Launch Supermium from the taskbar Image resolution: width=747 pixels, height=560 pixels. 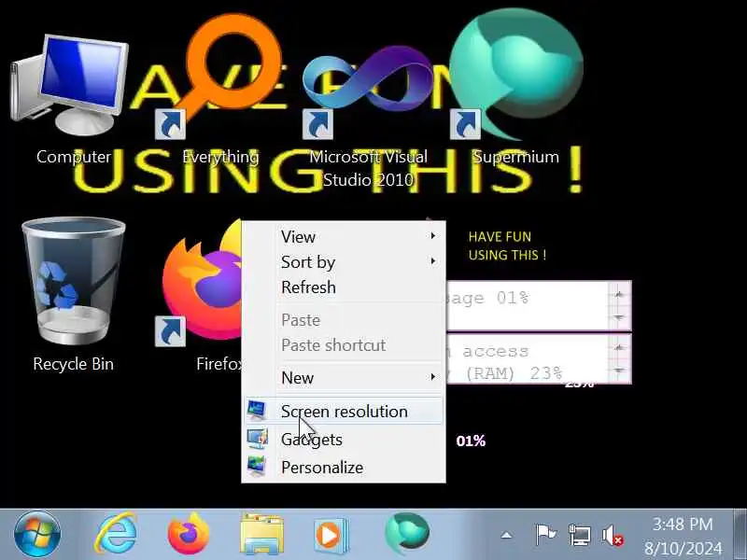pyautogui.click(x=407, y=533)
